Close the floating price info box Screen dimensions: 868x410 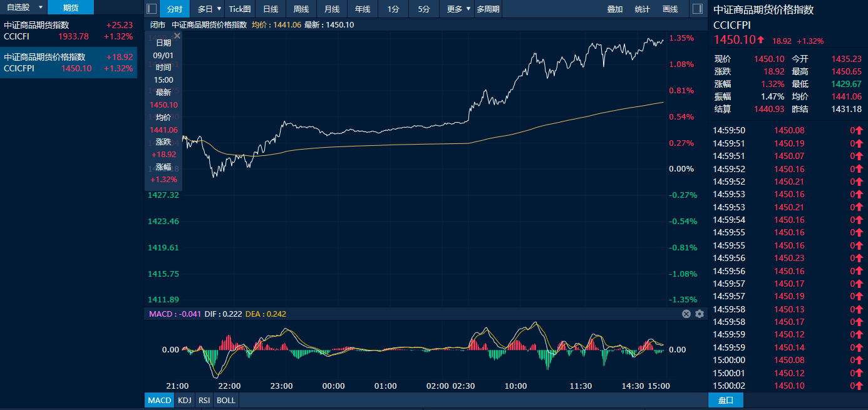[x=177, y=36]
